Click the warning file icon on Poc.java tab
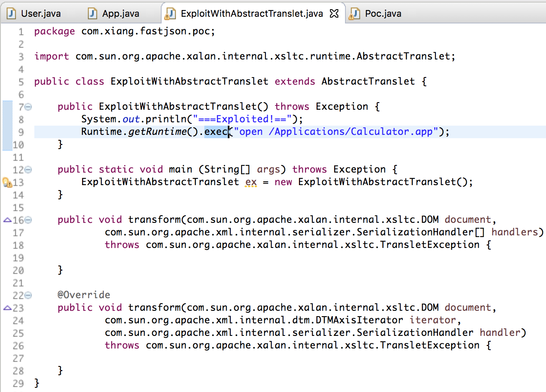The width and height of the screenshot is (546, 392). point(355,14)
